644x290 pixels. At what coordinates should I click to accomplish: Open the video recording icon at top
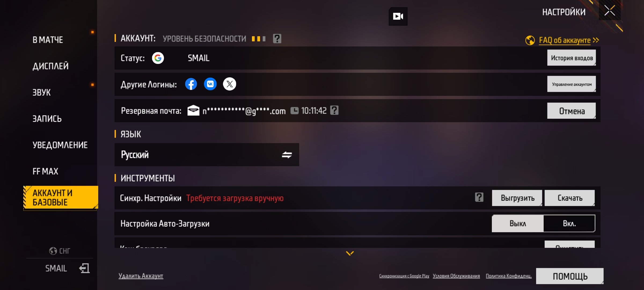point(398,16)
